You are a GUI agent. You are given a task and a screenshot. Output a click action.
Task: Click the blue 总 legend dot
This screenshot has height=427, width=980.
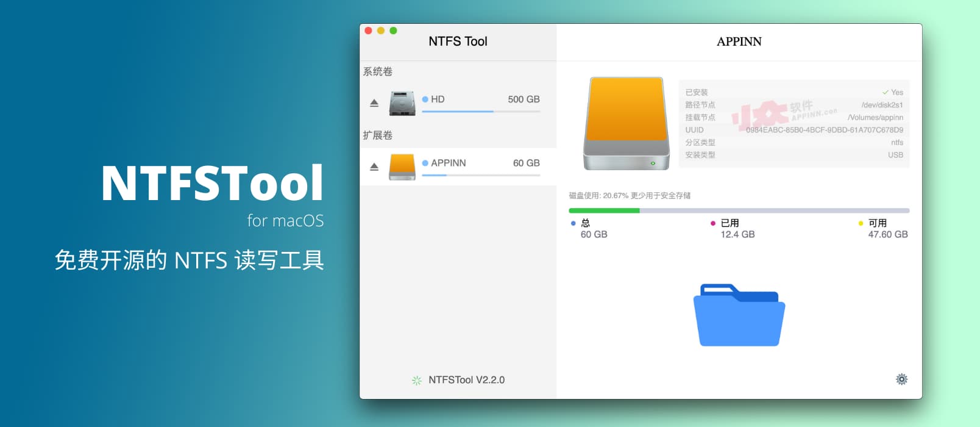(573, 223)
